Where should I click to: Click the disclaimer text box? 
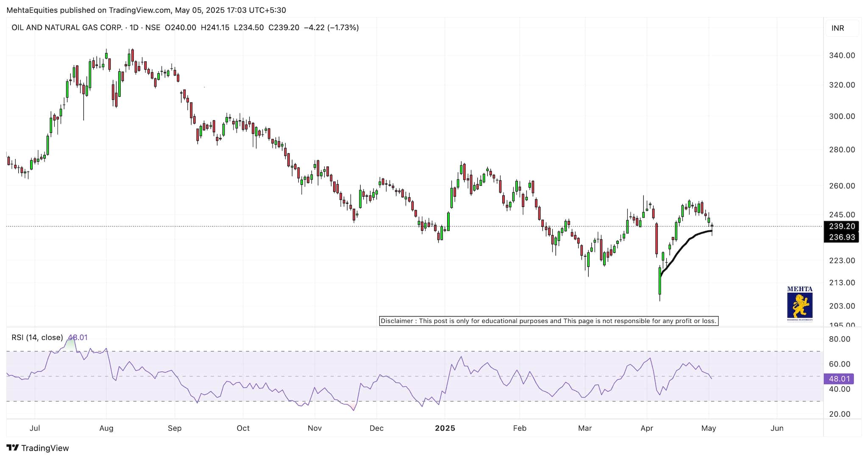pos(548,321)
